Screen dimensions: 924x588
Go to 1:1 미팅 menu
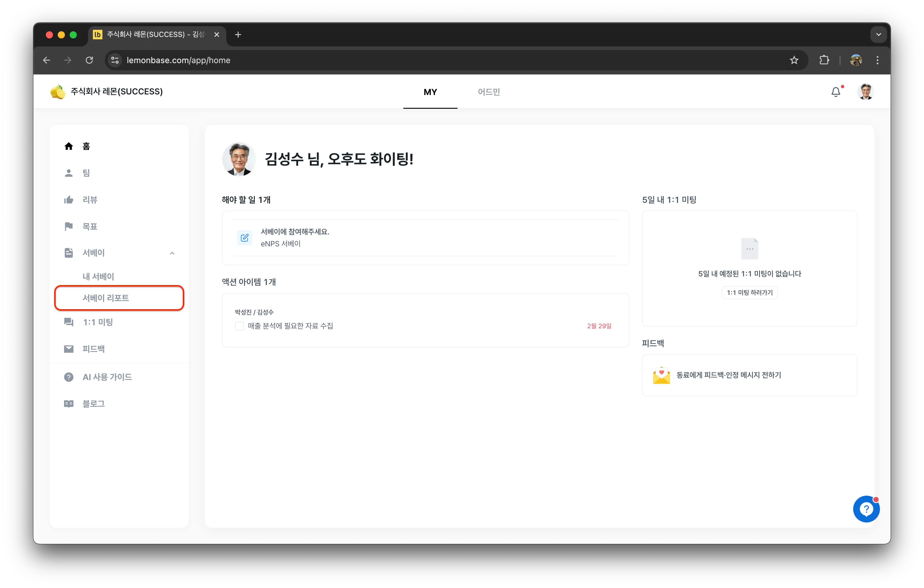click(x=98, y=322)
